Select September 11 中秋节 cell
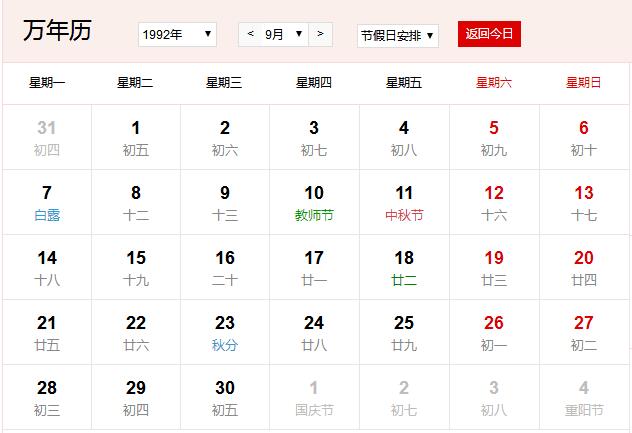 [404, 202]
